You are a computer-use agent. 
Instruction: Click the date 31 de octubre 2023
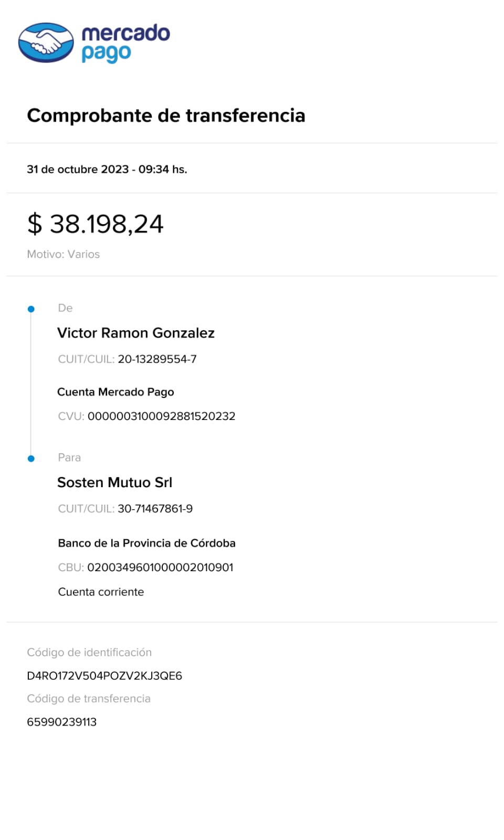78,170
